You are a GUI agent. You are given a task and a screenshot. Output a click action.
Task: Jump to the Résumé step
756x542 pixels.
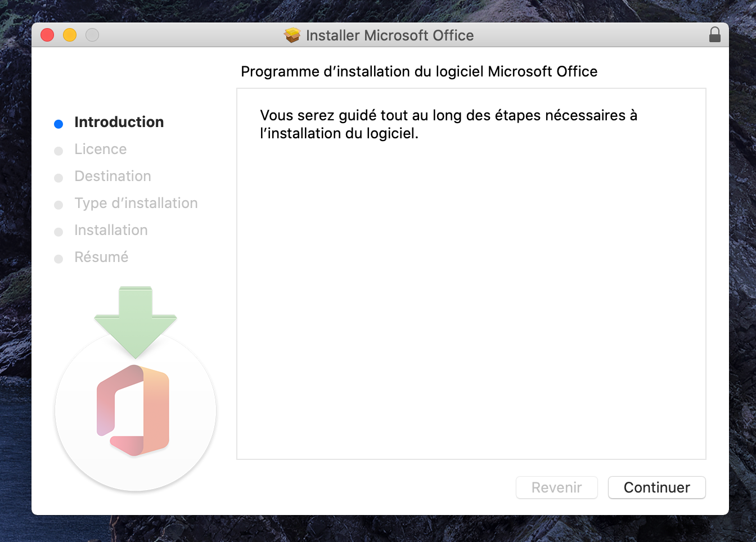[101, 257]
